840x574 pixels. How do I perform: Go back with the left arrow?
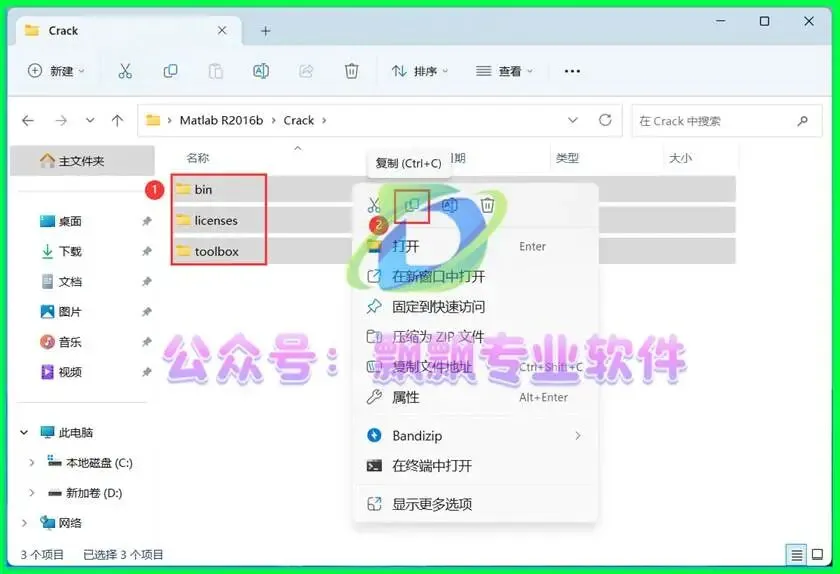pyautogui.click(x=28, y=121)
